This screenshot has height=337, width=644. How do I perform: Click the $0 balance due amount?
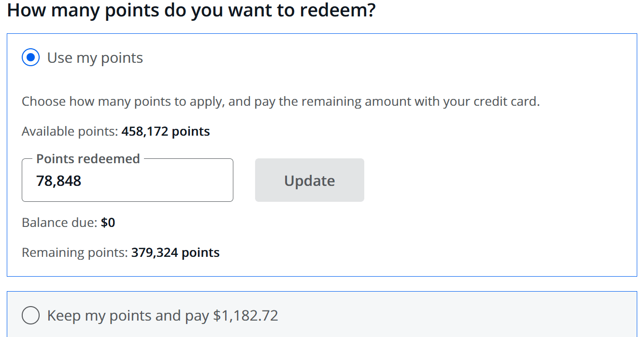pyautogui.click(x=108, y=223)
